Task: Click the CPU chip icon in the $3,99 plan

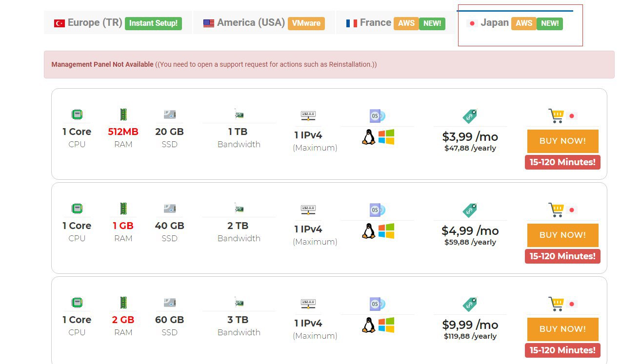Action: click(x=77, y=115)
